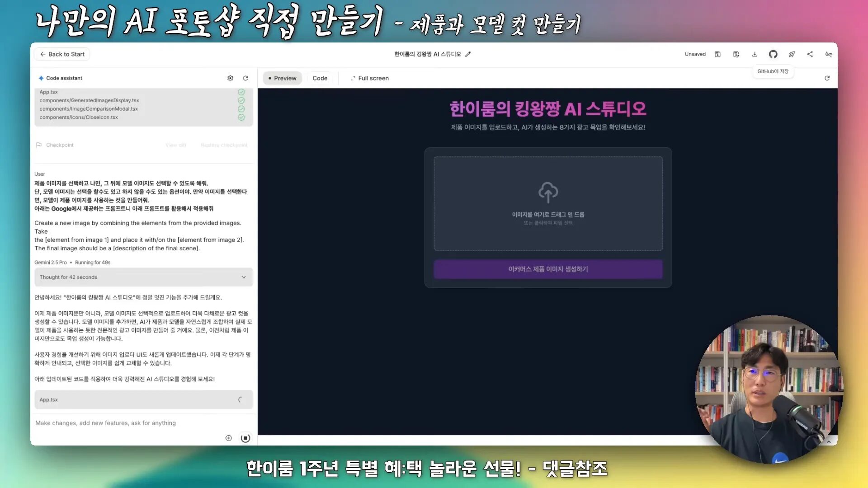Image resolution: width=868 pixels, height=488 pixels.
Task: Switch to the Preview tab
Action: tap(282, 78)
